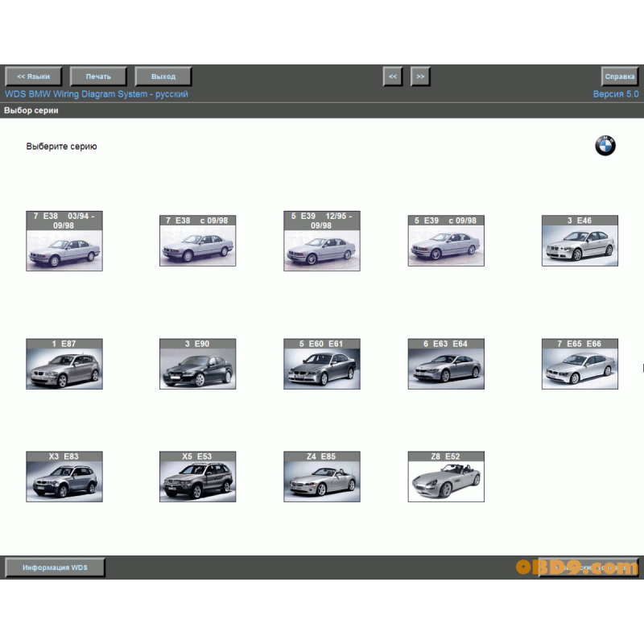Open Информация WDS info button
This screenshot has height=644, width=644.
click(x=55, y=568)
